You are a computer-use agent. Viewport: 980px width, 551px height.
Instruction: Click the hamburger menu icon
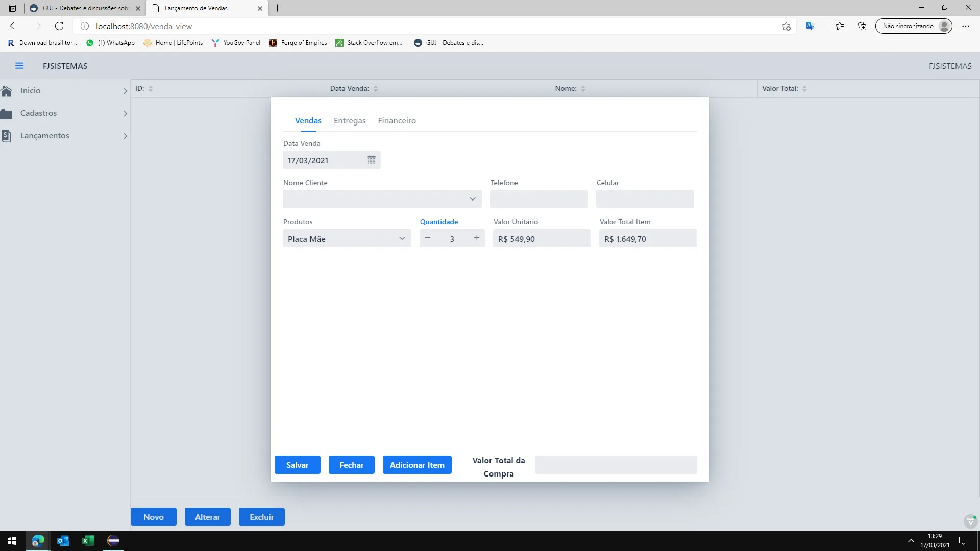point(19,66)
